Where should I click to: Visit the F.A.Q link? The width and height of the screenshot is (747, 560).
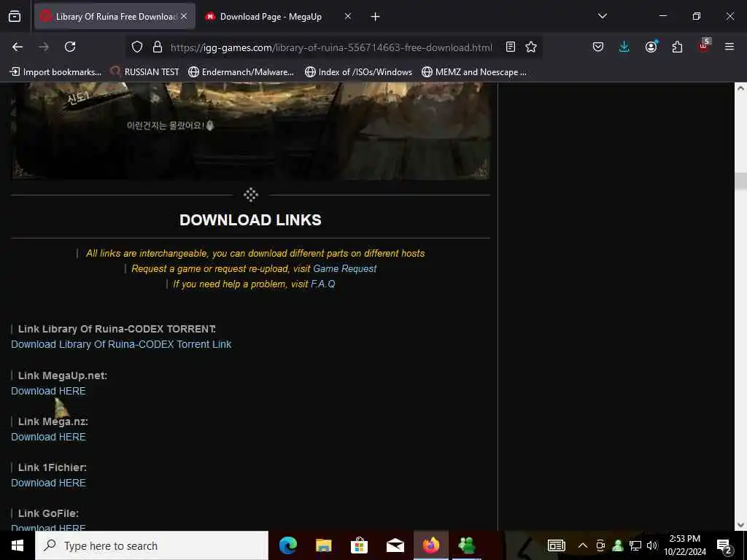coord(323,284)
